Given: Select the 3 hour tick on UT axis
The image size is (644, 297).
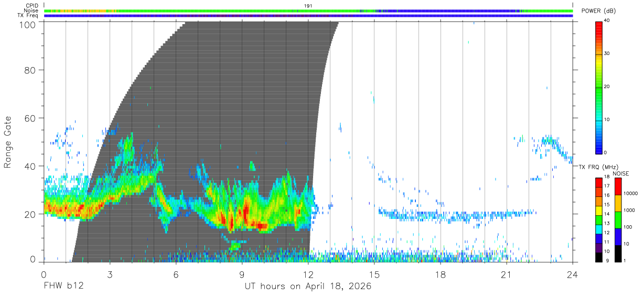Looking at the screenshot, I should tap(110, 274).
